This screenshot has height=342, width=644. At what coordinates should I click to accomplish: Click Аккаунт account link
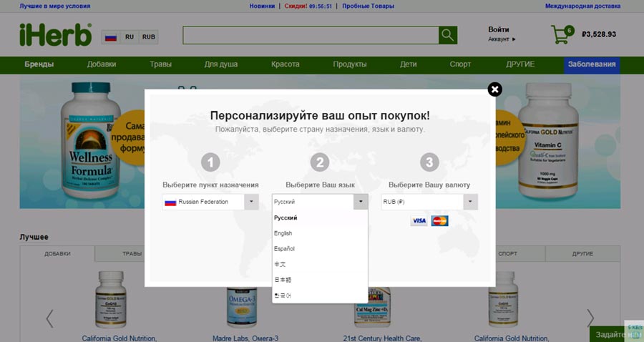[x=502, y=39]
